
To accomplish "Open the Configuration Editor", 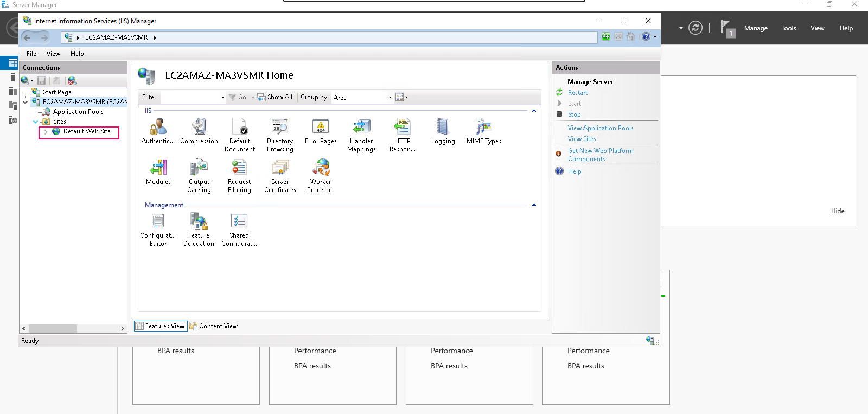I will coord(158,230).
